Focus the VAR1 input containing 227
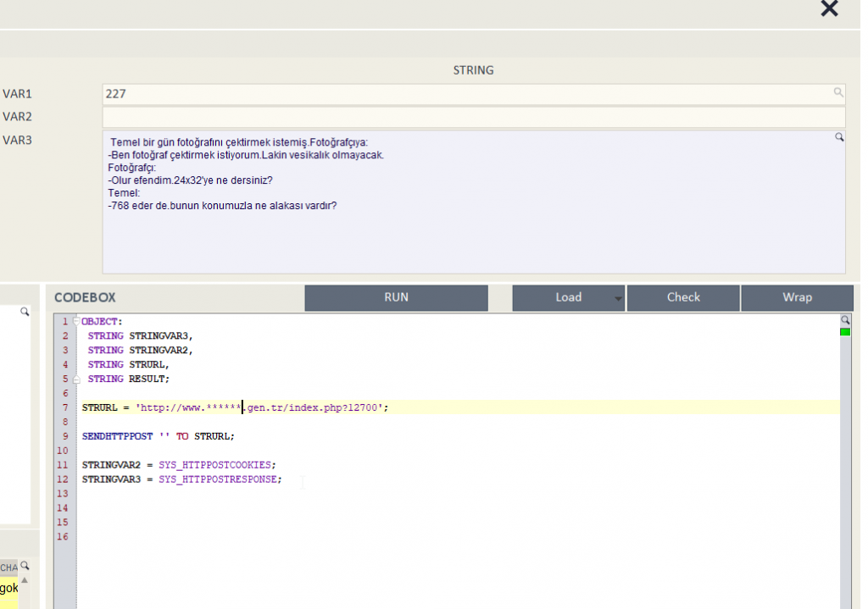868x609 pixels. tap(466, 94)
